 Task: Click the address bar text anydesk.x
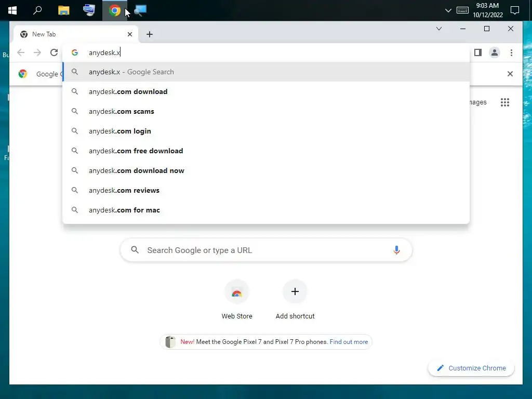coord(104,52)
